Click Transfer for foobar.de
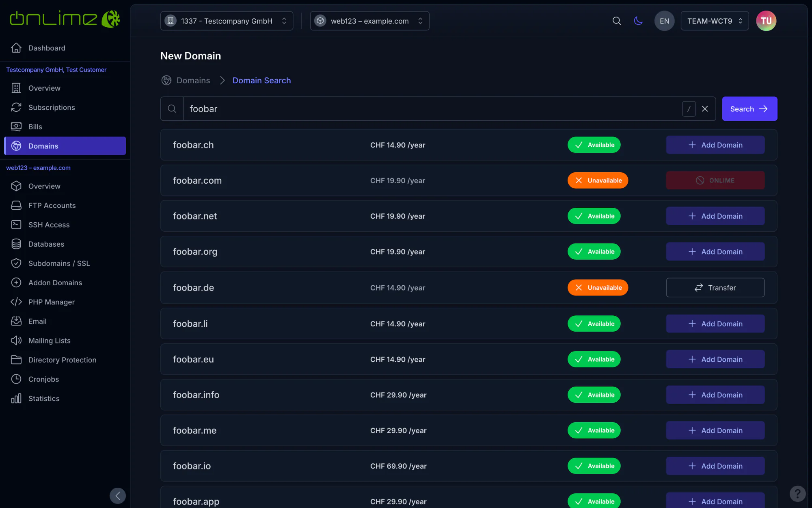The image size is (812, 508). (715, 287)
